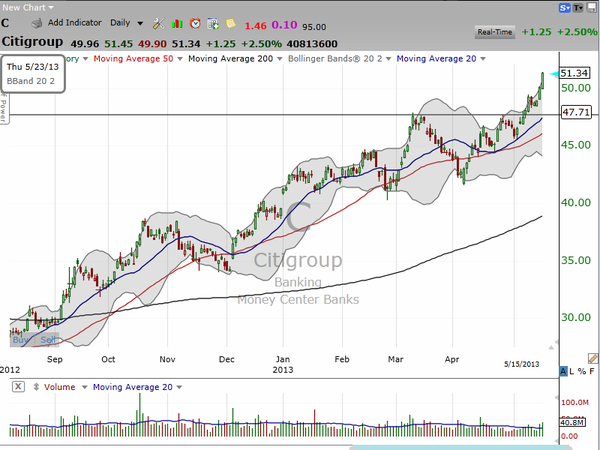
Task: Click Add Indicator button
Action: pyautogui.click(x=75, y=23)
